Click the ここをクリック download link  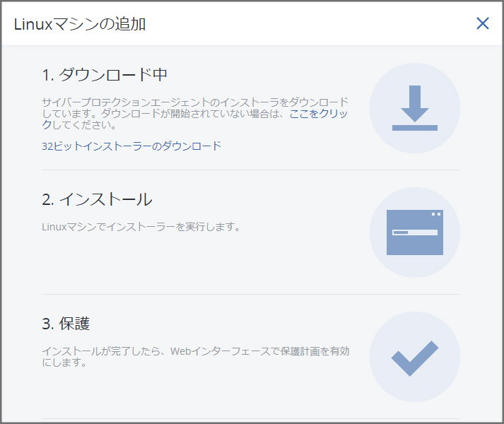318,114
